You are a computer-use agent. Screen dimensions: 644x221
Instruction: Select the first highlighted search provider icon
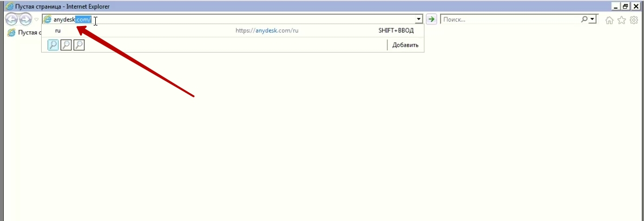(x=53, y=45)
